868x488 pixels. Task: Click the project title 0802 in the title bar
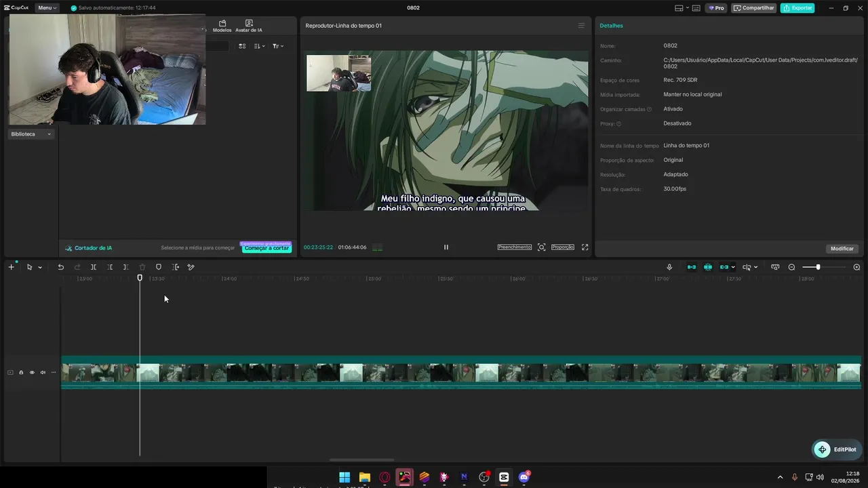[413, 8]
